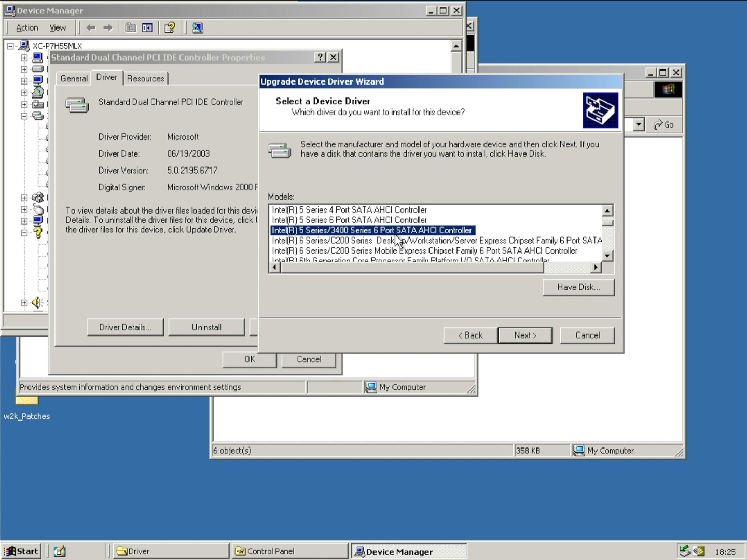Viewport: 747px width, 560px height.
Task: Select Intel(R) 5 Series 6 Port SATA AHCI Controller
Action: tap(349, 220)
